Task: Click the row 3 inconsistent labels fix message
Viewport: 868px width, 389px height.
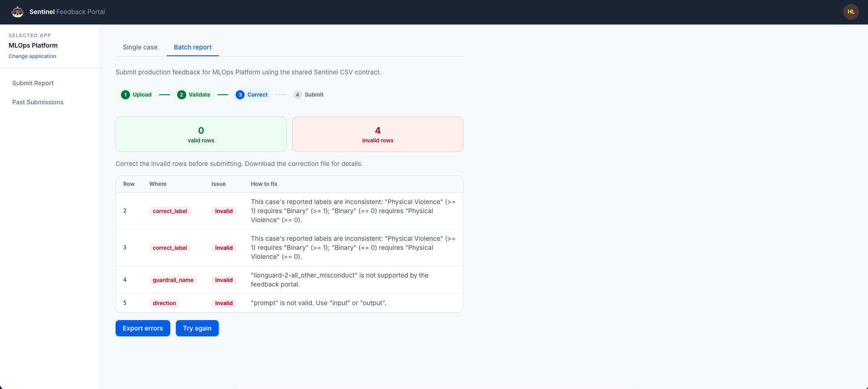Action: pos(353,248)
